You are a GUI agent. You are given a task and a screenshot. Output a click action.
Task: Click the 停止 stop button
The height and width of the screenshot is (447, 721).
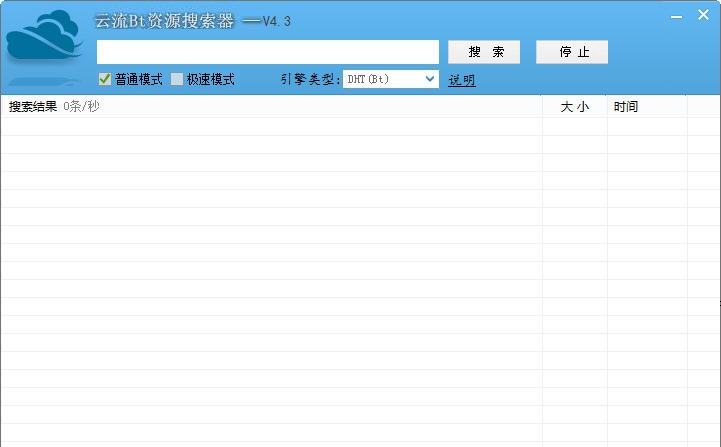click(x=572, y=52)
